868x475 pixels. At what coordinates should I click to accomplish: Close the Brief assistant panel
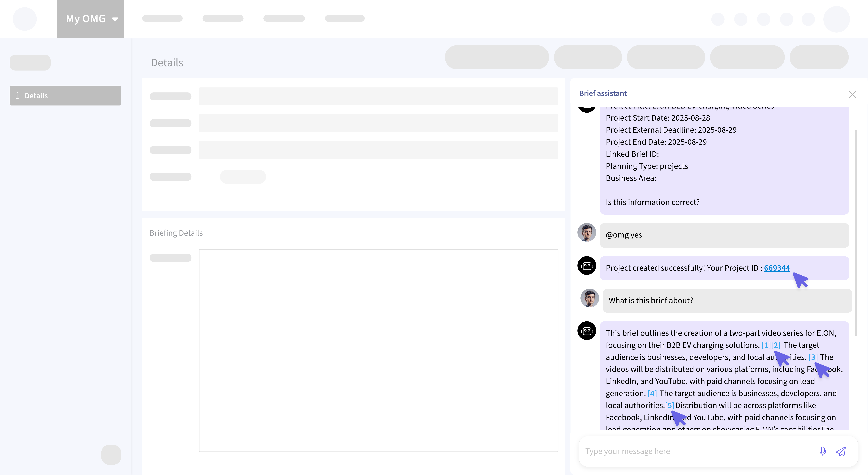coord(852,94)
